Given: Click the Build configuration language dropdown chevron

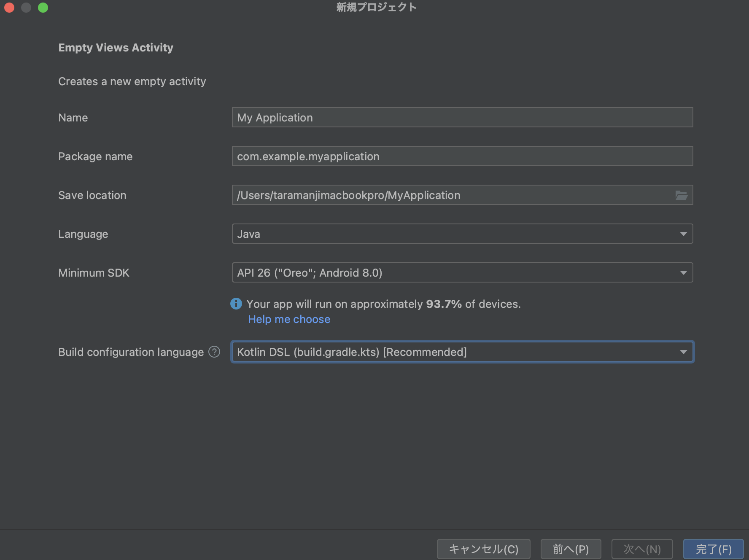Looking at the screenshot, I should [x=684, y=351].
